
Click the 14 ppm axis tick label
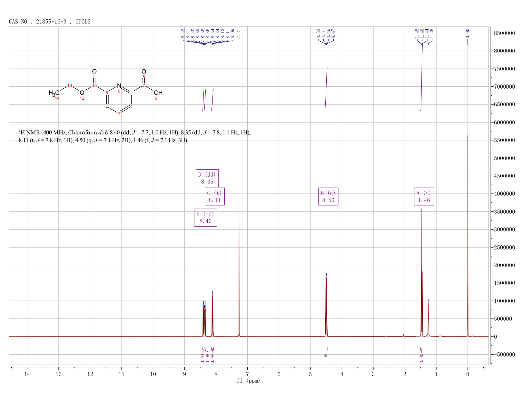point(27,374)
